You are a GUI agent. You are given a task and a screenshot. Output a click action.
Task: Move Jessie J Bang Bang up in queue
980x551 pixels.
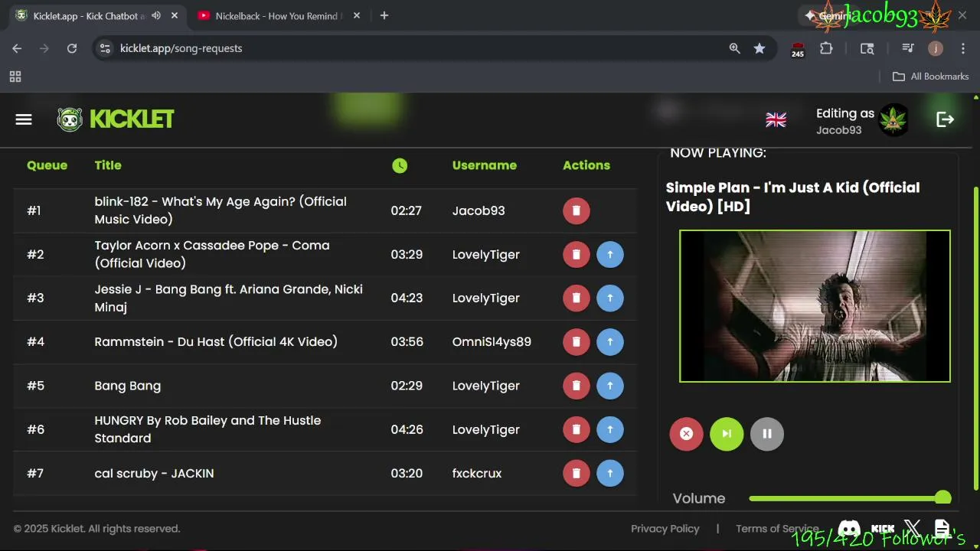610,298
